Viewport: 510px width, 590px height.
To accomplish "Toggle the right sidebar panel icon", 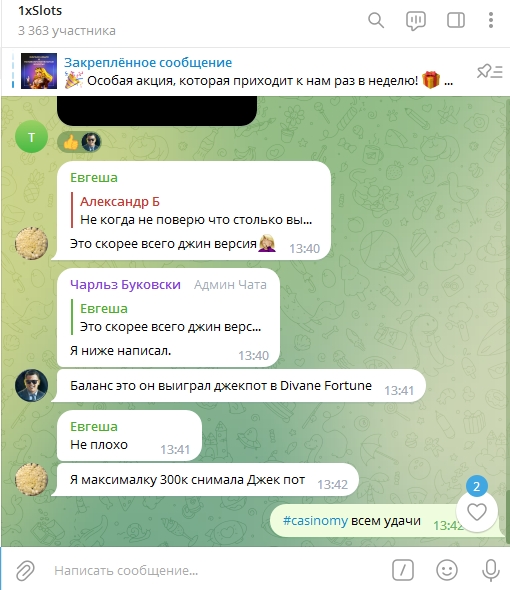I will 455,20.
